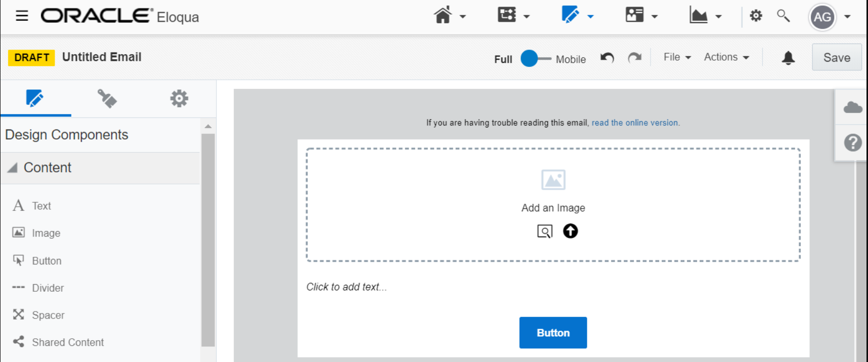
Task: Select the Button component
Action: pos(36,261)
